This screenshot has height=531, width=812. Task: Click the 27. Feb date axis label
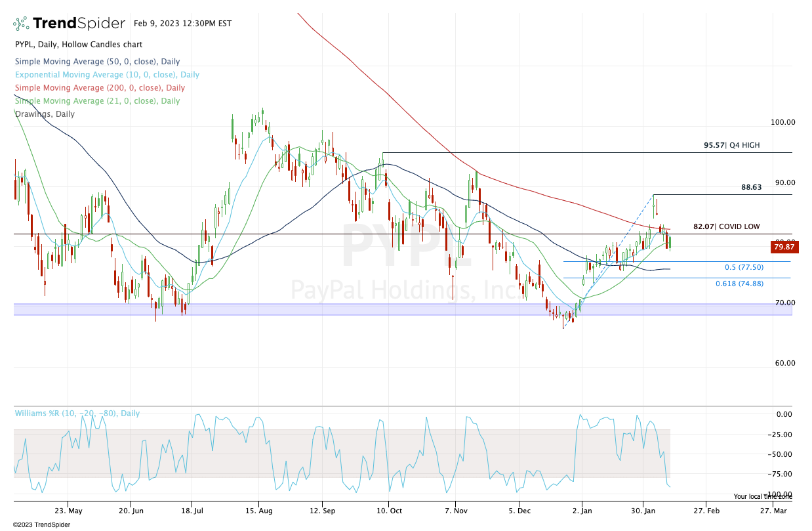coord(705,510)
